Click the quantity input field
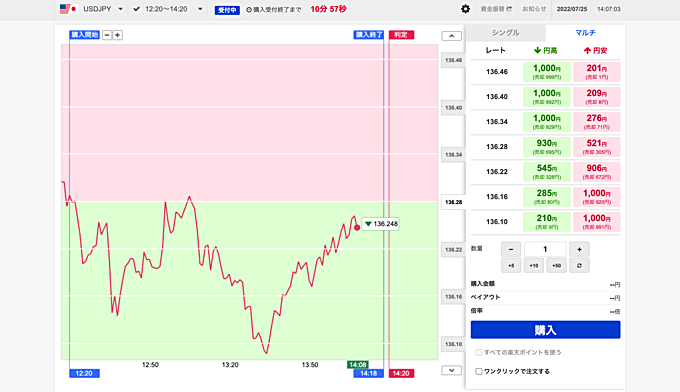Screen dimensions: 680x392 545,249
